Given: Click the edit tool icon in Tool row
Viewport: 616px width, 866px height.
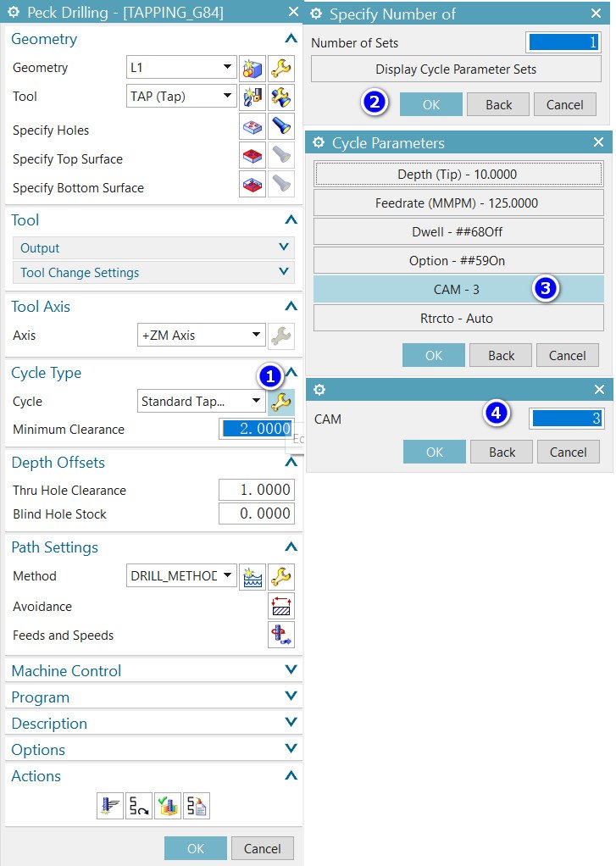Looking at the screenshot, I should coord(281,97).
